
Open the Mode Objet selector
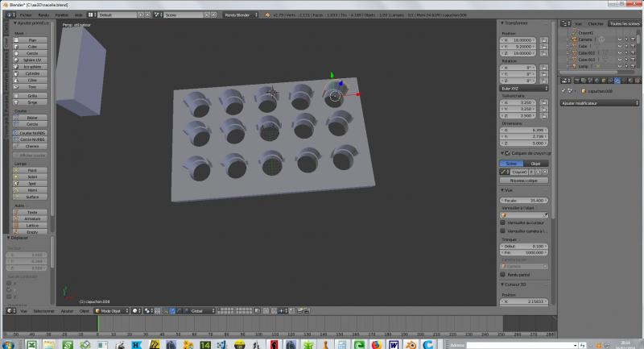tap(111, 310)
